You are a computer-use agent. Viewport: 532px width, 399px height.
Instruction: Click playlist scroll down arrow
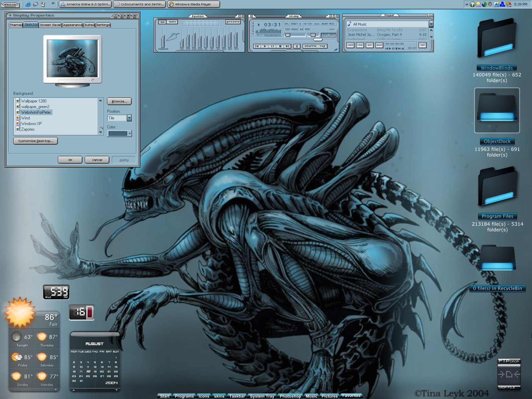point(431,37)
